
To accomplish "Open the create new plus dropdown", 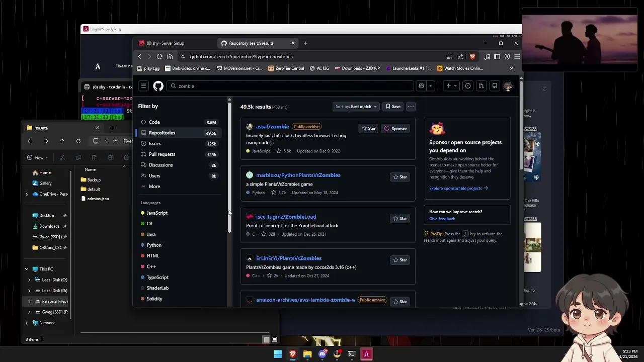I will (x=451, y=86).
